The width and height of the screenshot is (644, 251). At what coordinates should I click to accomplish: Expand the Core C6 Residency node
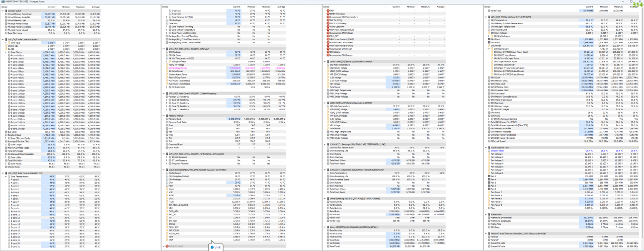166,106
